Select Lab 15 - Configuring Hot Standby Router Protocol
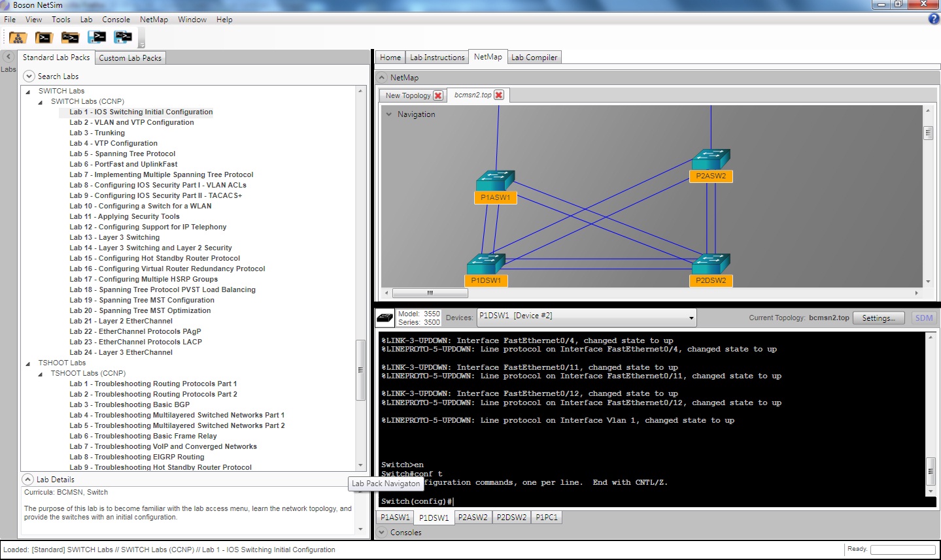Image resolution: width=941 pixels, height=560 pixels. 155,258
